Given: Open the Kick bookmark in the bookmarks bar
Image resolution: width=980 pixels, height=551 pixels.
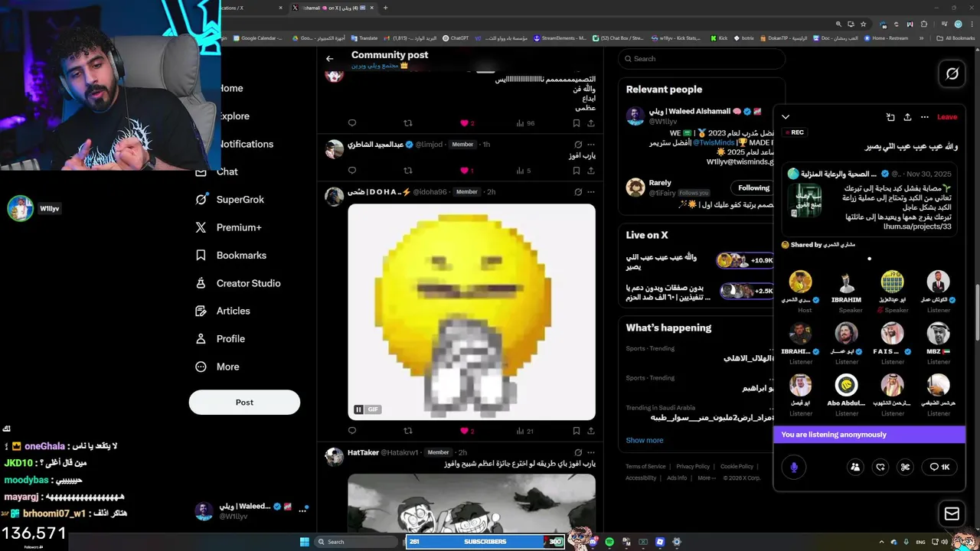Looking at the screenshot, I should (x=719, y=38).
